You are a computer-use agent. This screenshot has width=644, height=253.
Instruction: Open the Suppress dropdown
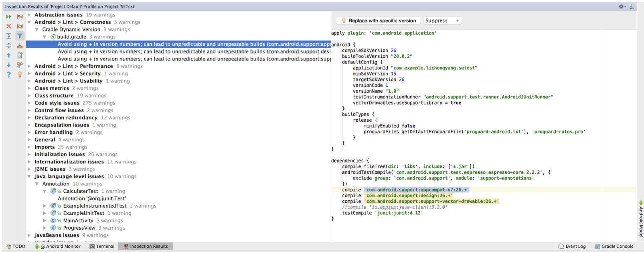pyautogui.click(x=442, y=20)
